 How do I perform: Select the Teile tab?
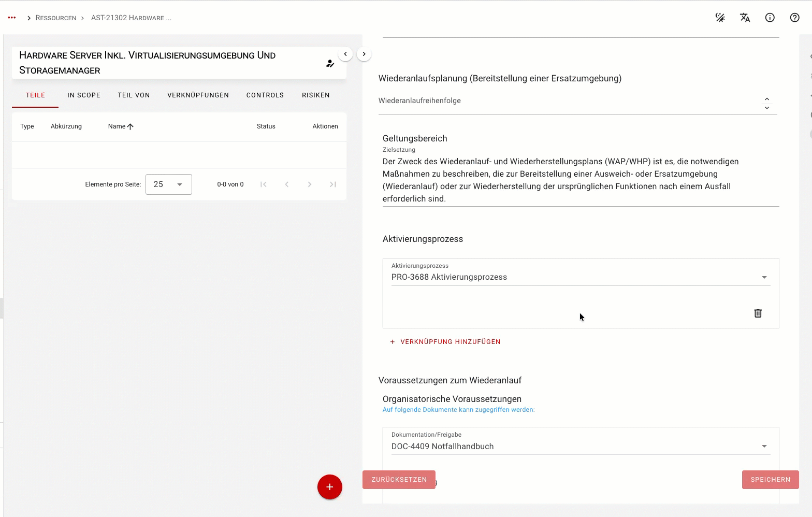[x=35, y=95]
